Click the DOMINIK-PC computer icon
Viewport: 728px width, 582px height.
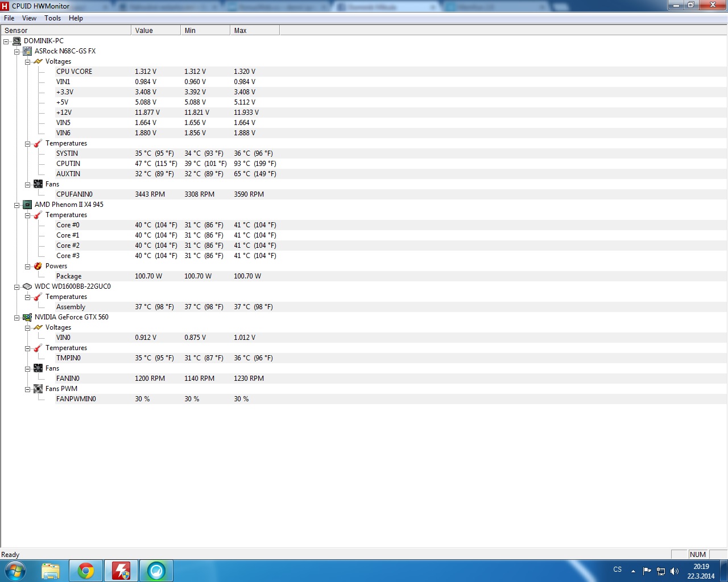[16, 41]
